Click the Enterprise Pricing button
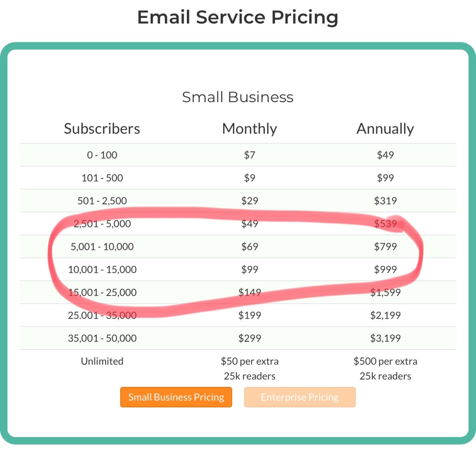476x451 pixels. click(299, 397)
